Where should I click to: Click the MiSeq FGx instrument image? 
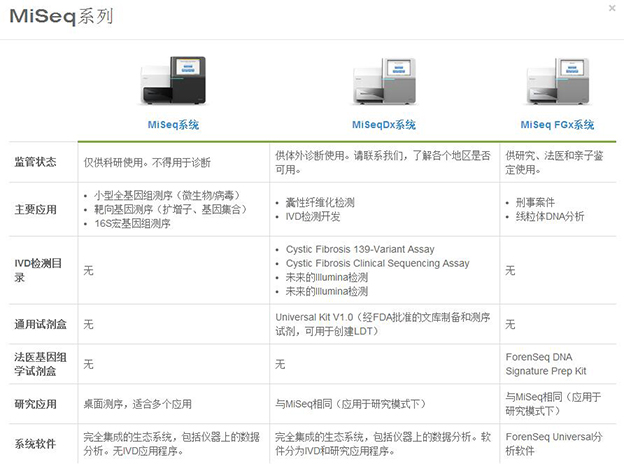[558, 81]
